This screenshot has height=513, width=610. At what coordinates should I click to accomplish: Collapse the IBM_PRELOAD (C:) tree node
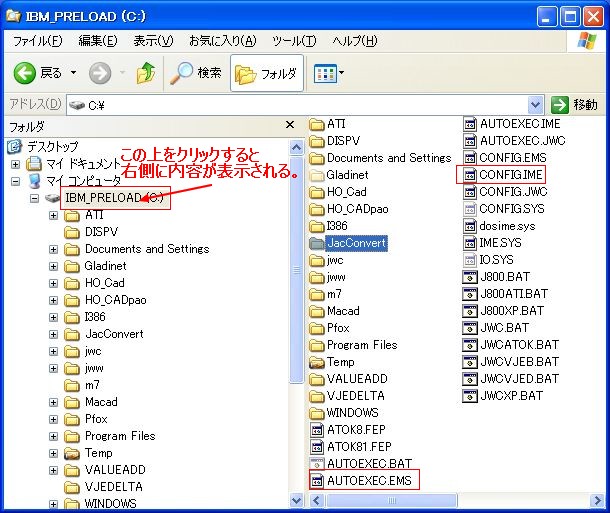[34, 198]
